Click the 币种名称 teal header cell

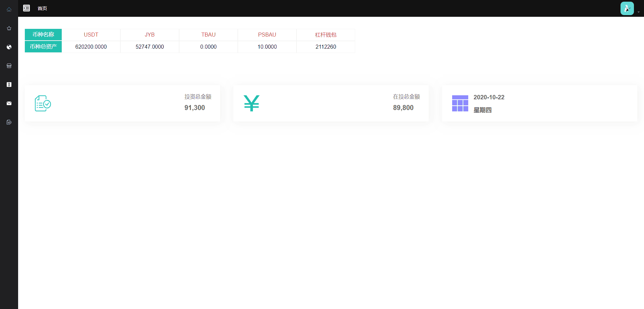[43, 35]
